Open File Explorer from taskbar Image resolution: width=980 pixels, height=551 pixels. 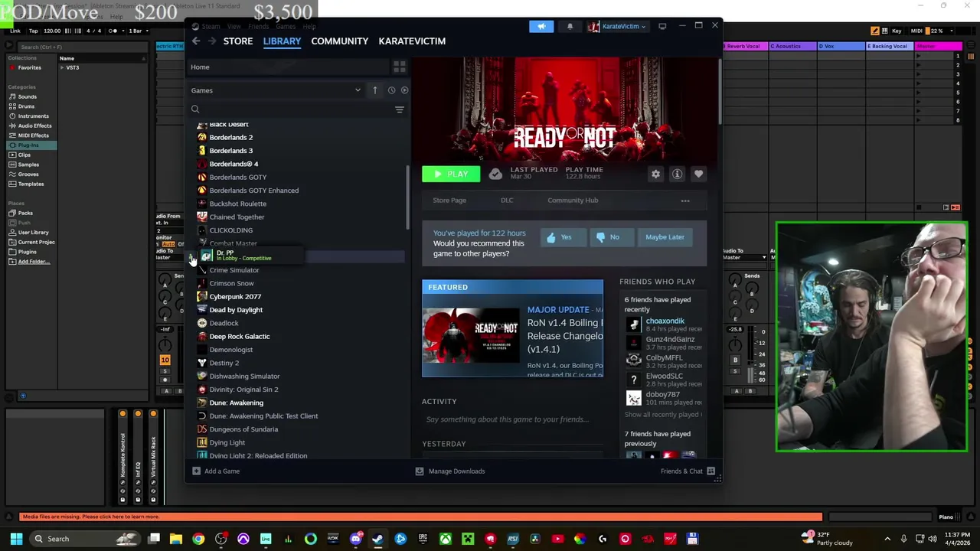click(176, 539)
